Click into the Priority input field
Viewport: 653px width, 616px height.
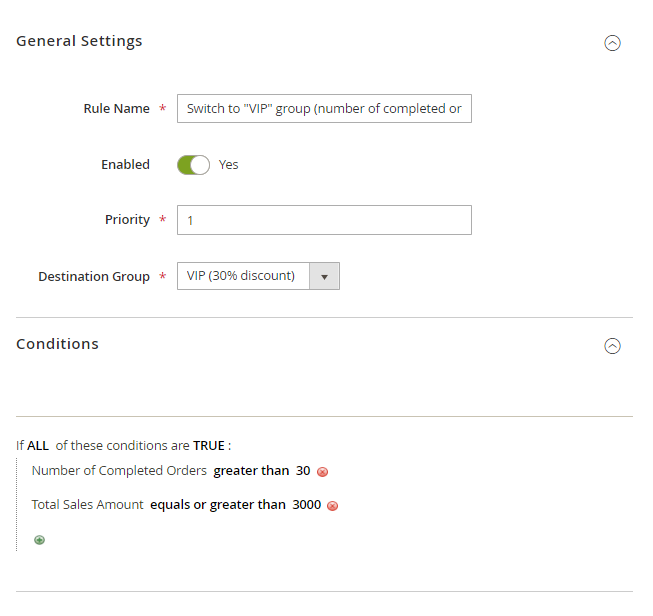click(324, 220)
